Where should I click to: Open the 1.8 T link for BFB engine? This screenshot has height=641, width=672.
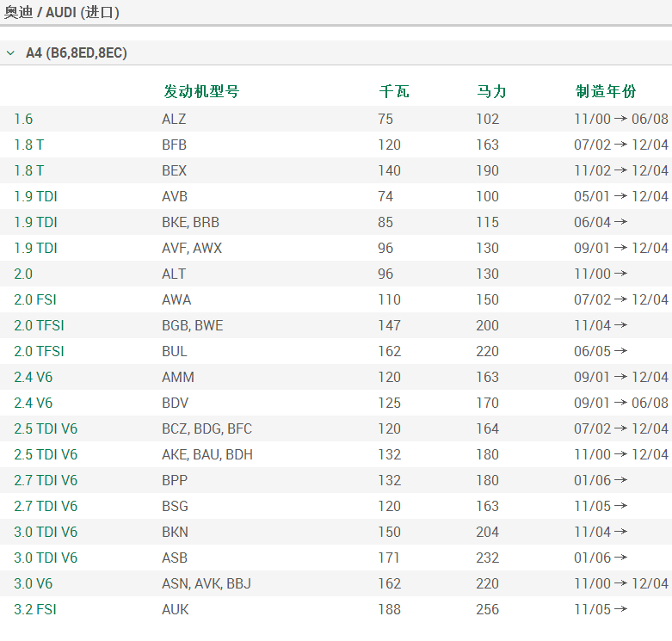(x=28, y=145)
